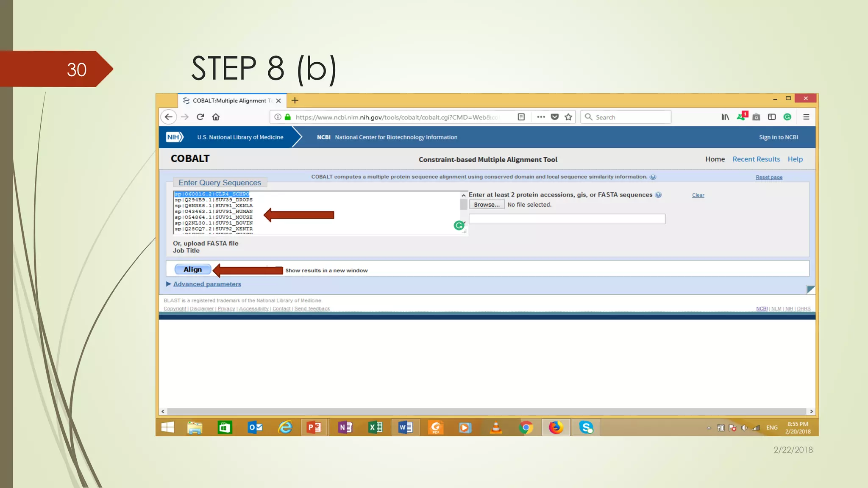Open the Help page

(x=795, y=159)
